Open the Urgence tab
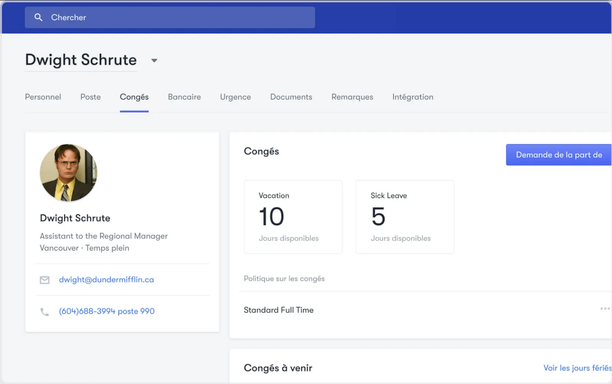Image resolution: width=612 pixels, height=384 pixels. (x=235, y=97)
